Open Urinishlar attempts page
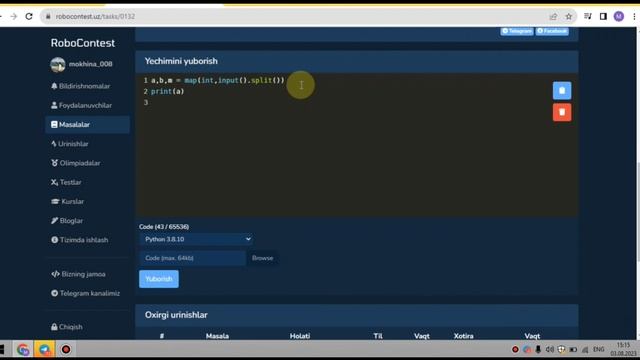This screenshot has height=360, width=640. coord(70,144)
